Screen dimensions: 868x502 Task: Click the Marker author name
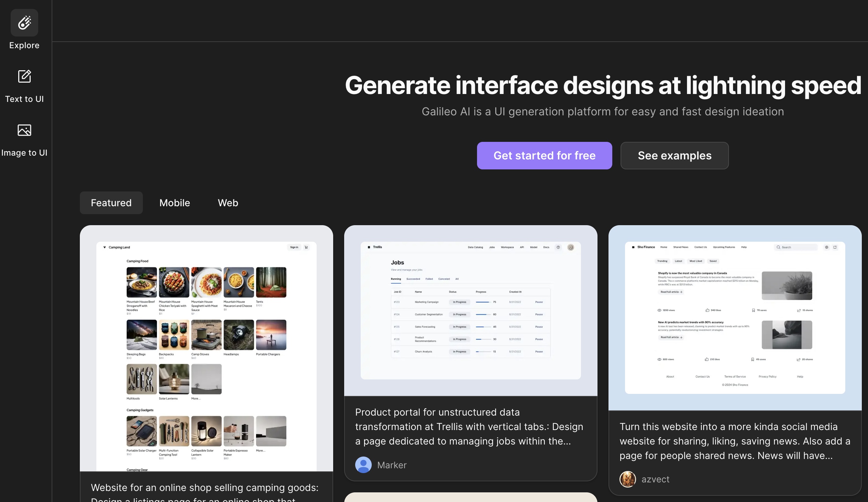click(x=392, y=465)
